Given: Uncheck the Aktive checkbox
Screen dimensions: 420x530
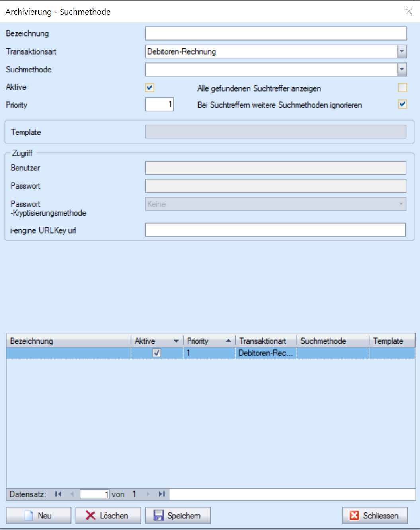Looking at the screenshot, I should point(150,88).
